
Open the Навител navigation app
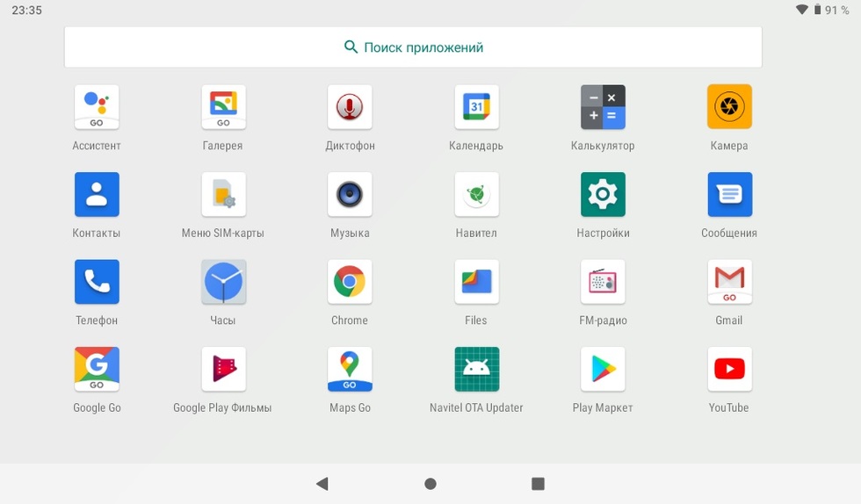(476, 194)
